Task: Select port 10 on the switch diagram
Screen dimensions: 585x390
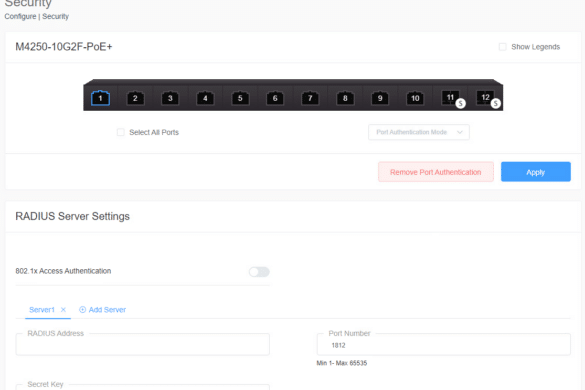Action: (415, 98)
